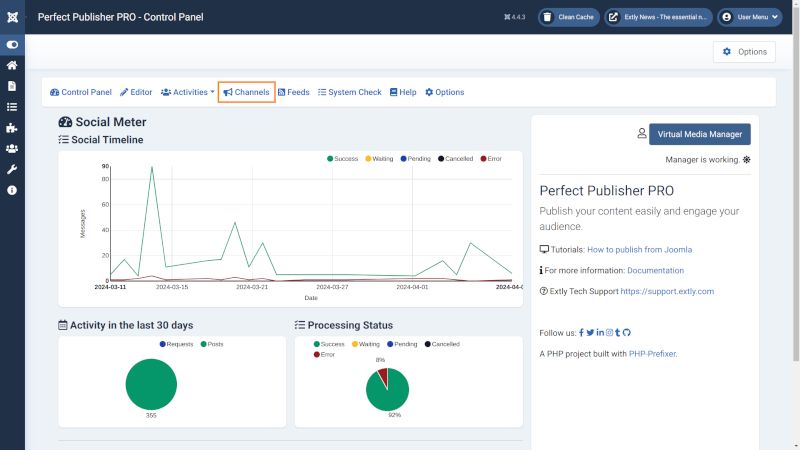This screenshot has width=800, height=450.
Task: Open support.extly.com link
Action: pyautogui.click(x=667, y=291)
